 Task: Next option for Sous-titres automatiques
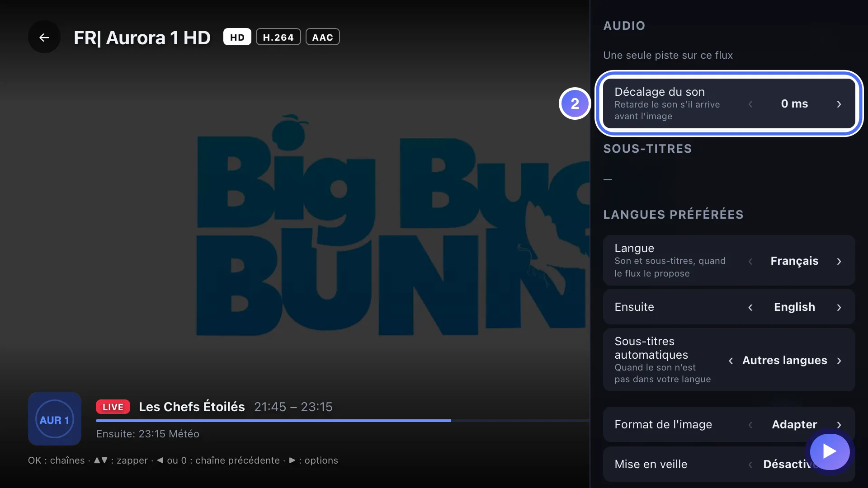click(839, 361)
